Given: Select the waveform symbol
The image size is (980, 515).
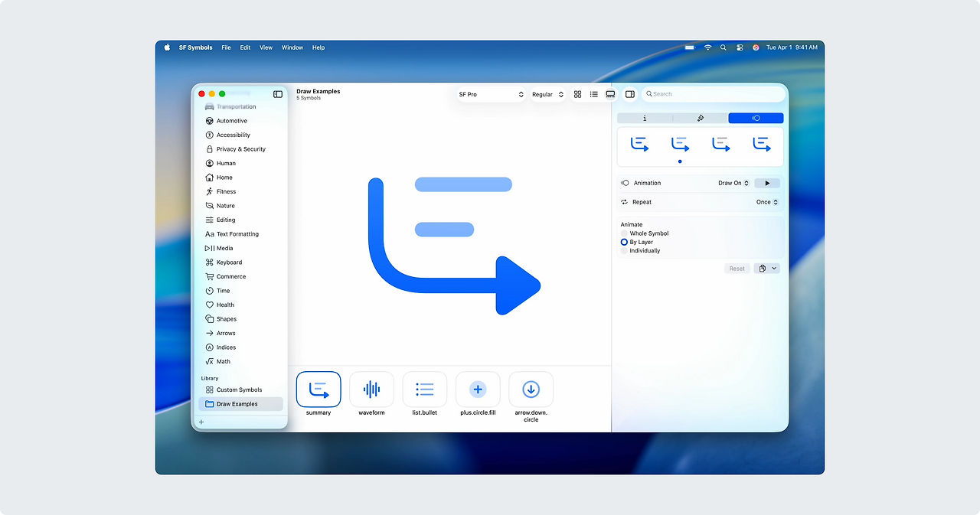Looking at the screenshot, I should (371, 390).
